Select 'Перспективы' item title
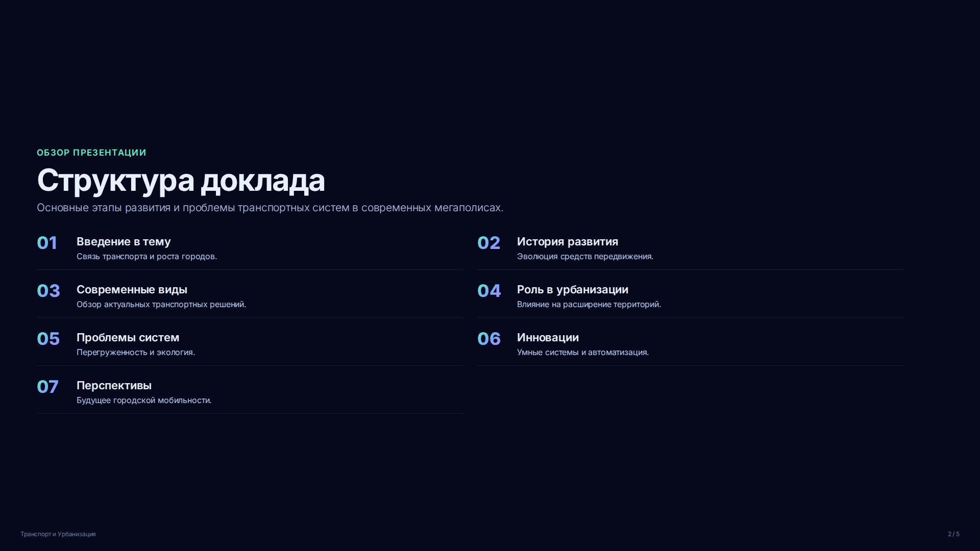 pos(114,386)
